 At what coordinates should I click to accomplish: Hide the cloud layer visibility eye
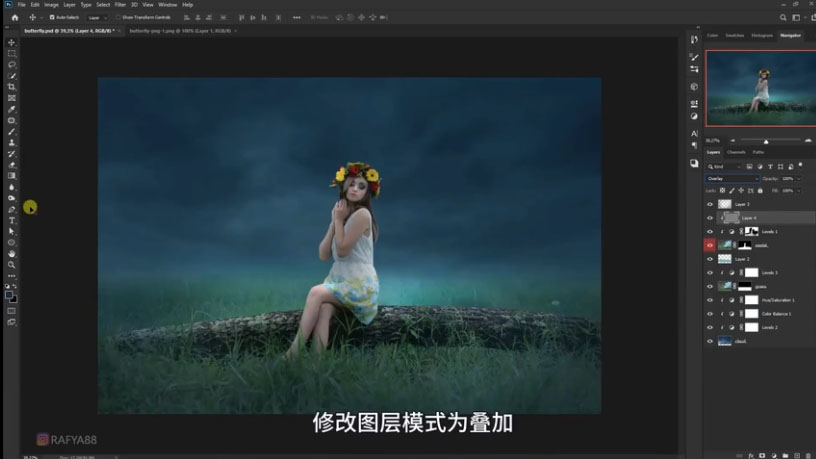710,341
